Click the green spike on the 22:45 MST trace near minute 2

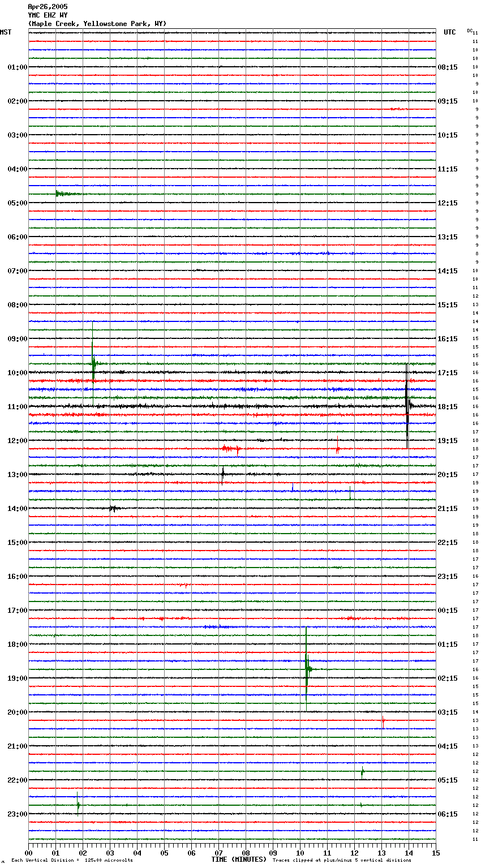(78, 804)
